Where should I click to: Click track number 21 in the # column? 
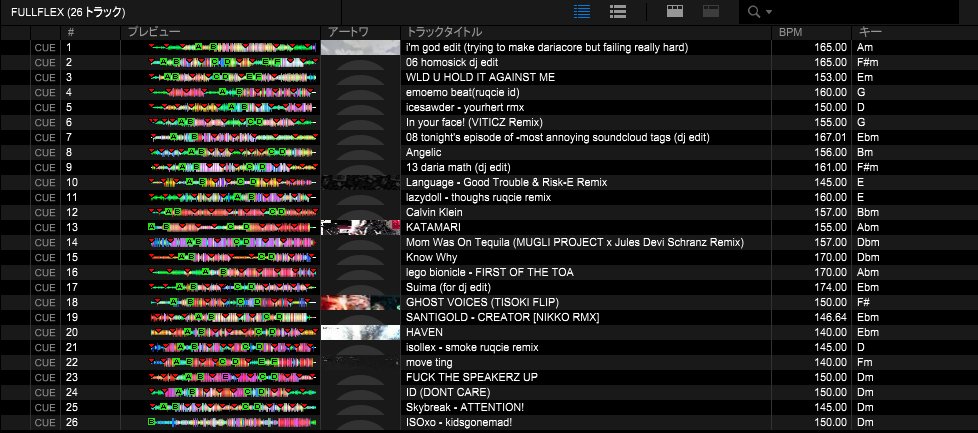pyautogui.click(x=72, y=347)
